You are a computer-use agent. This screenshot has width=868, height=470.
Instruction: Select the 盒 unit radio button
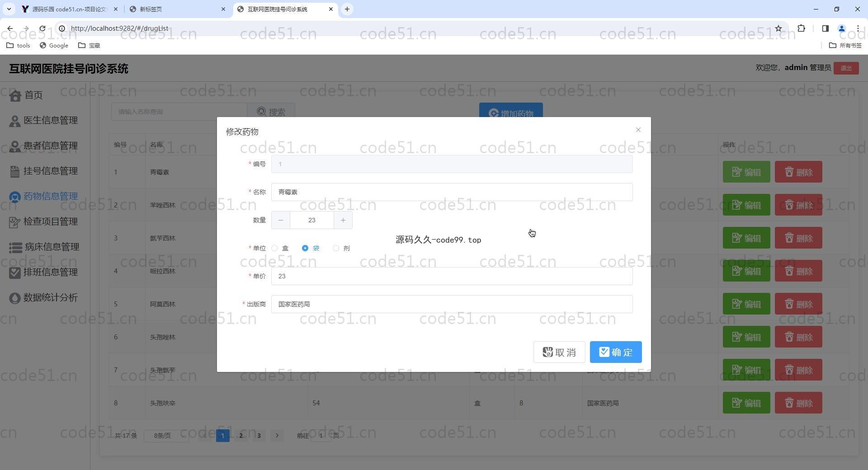274,248
